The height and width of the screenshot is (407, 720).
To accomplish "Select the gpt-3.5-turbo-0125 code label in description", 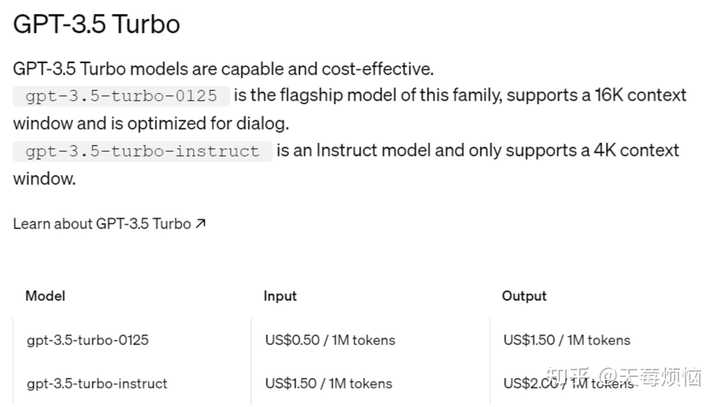I will click(121, 96).
